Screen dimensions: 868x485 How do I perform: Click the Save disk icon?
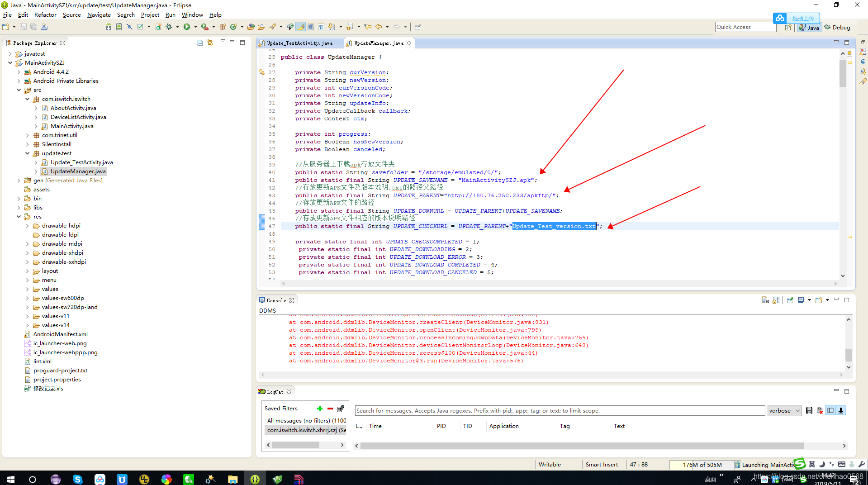tap(23, 27)
